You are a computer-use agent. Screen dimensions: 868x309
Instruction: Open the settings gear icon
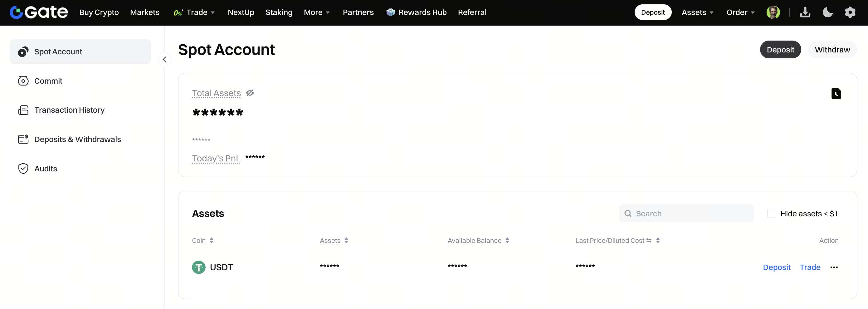click(x=850, y=12)
